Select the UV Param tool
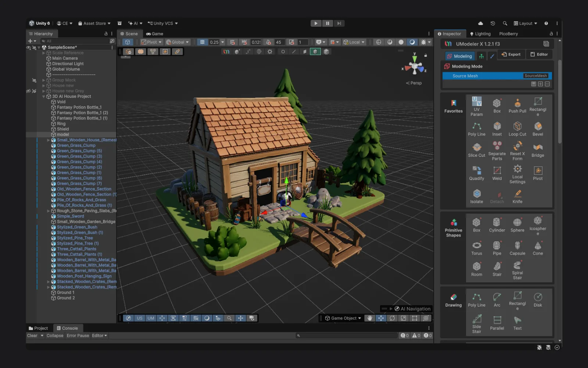This screenshot has width=588, height=368. point(477,107)
